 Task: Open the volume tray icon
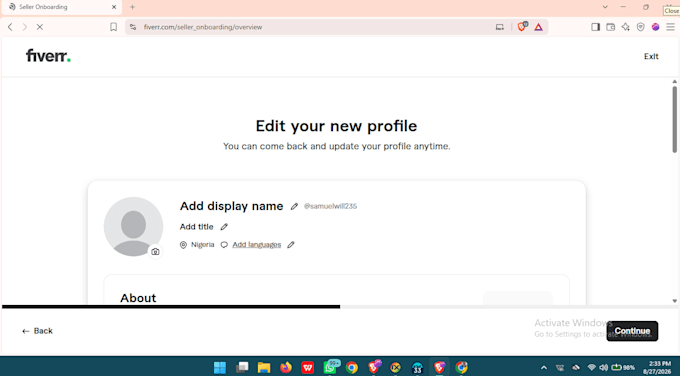(603, 368)
